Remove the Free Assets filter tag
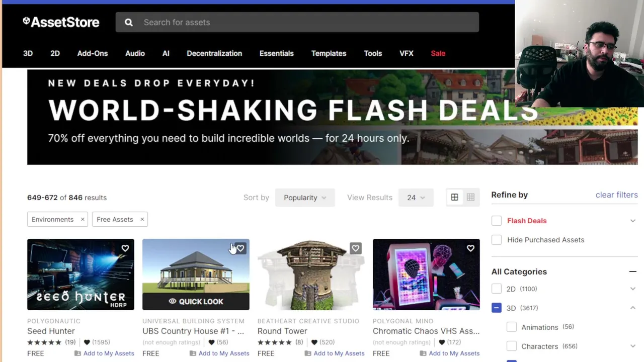 point(142,219)
